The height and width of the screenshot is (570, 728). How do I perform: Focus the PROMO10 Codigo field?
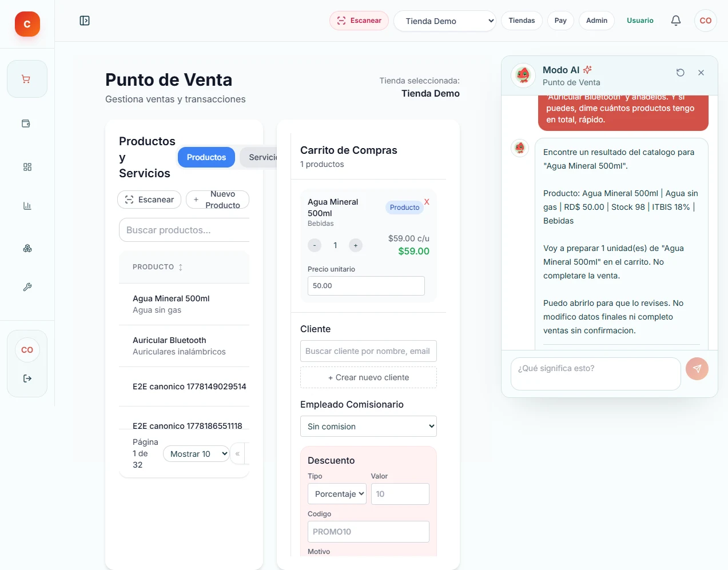[368, 532]
